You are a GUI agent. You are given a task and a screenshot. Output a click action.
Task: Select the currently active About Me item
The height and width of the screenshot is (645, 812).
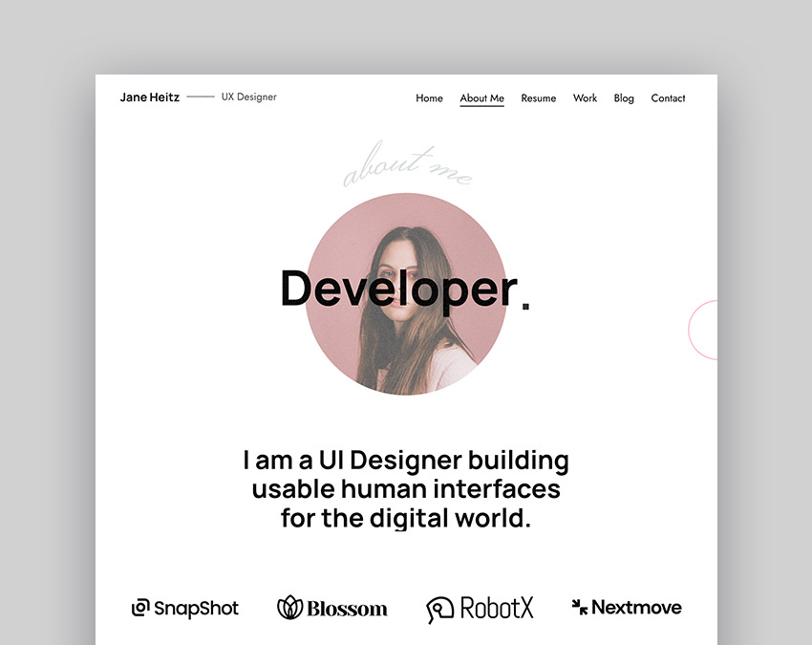481,98
